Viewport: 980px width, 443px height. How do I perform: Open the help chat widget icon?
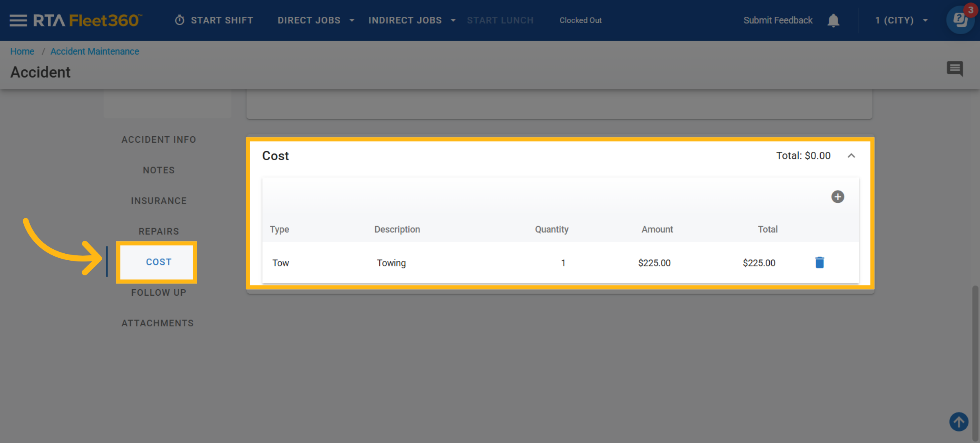960,20
